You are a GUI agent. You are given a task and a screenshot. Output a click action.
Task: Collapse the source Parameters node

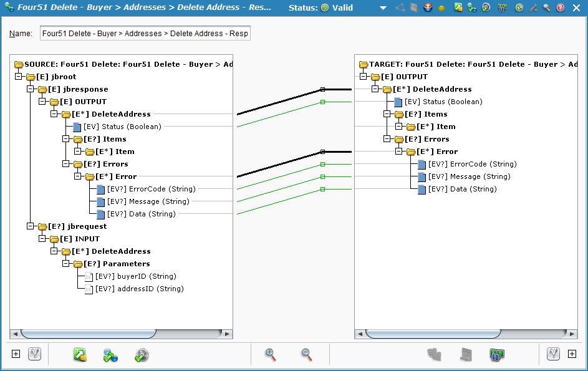coord(65,264)
